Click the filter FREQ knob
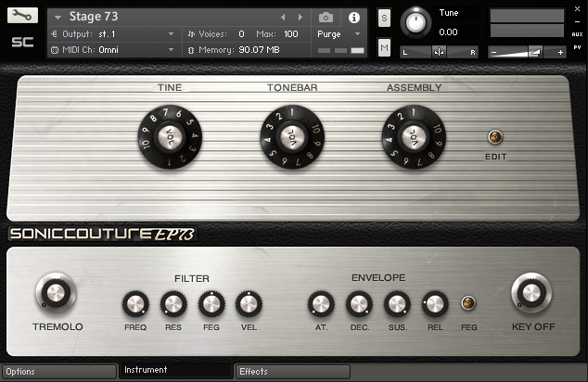 pos(135,304)
